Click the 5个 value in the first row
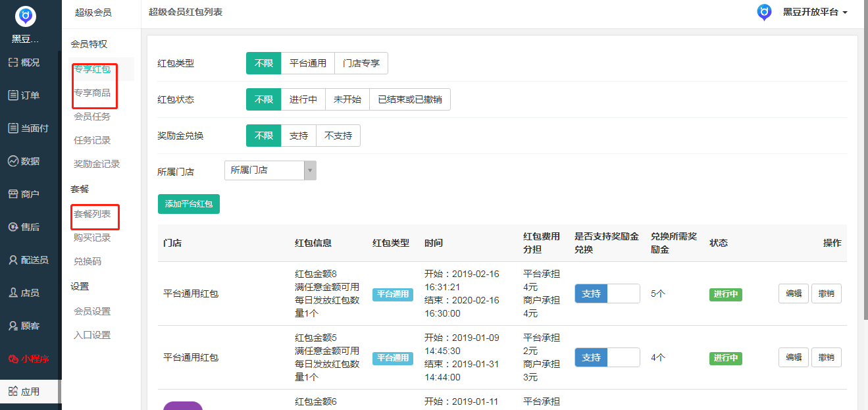This screenshot has width=868, height=410. pyautogui.click(x=658, y=294)
